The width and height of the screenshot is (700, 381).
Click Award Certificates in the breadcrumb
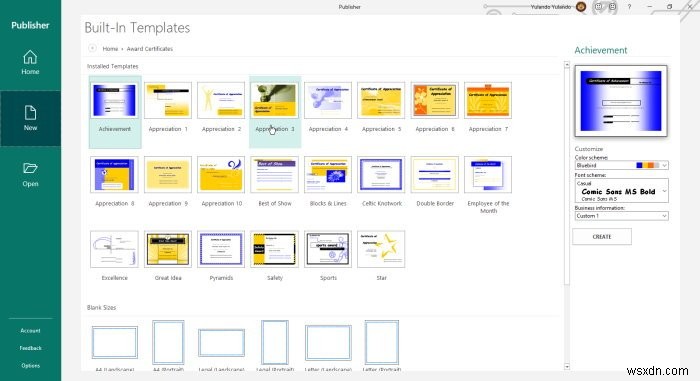[150, 49]
